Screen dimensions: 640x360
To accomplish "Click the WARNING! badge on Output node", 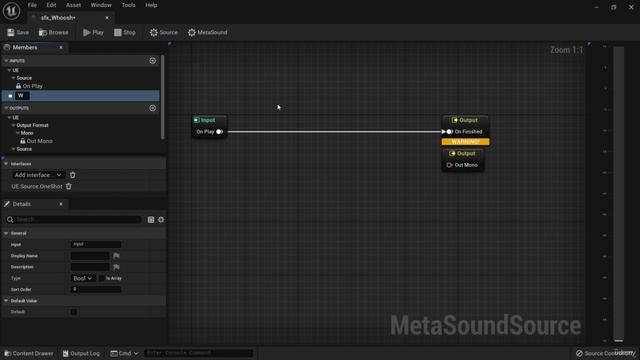I will 465,142.
